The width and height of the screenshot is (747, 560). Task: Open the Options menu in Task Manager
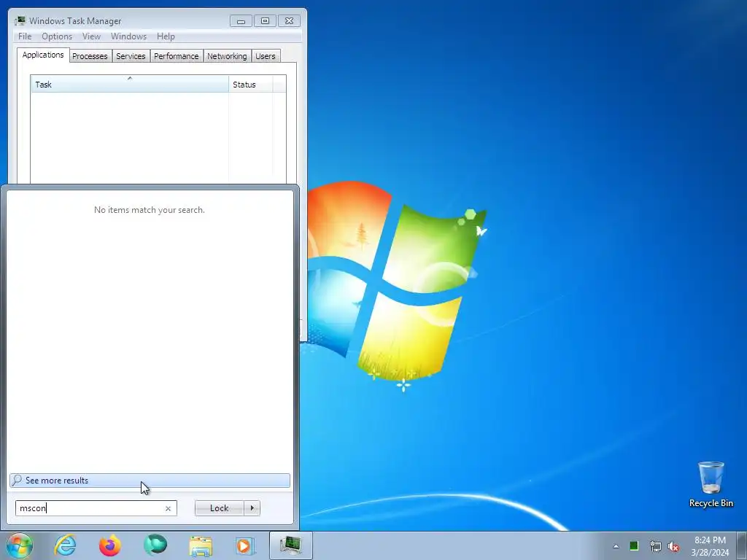point(57,36)
